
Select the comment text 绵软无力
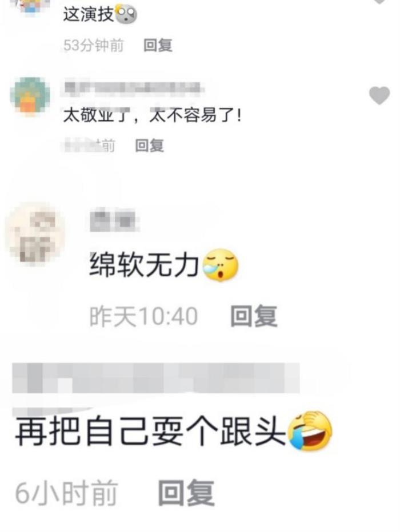coord(144,265)
